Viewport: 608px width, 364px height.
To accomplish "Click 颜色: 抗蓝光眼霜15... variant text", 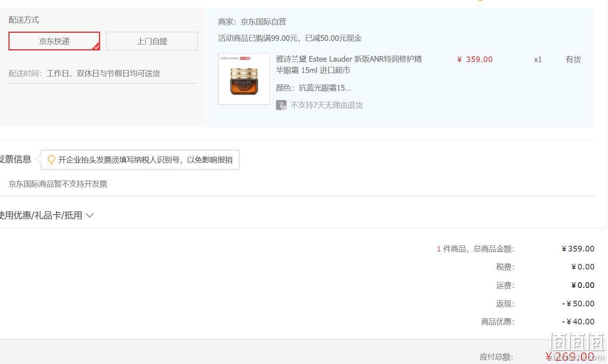I will tap(313, 88).
